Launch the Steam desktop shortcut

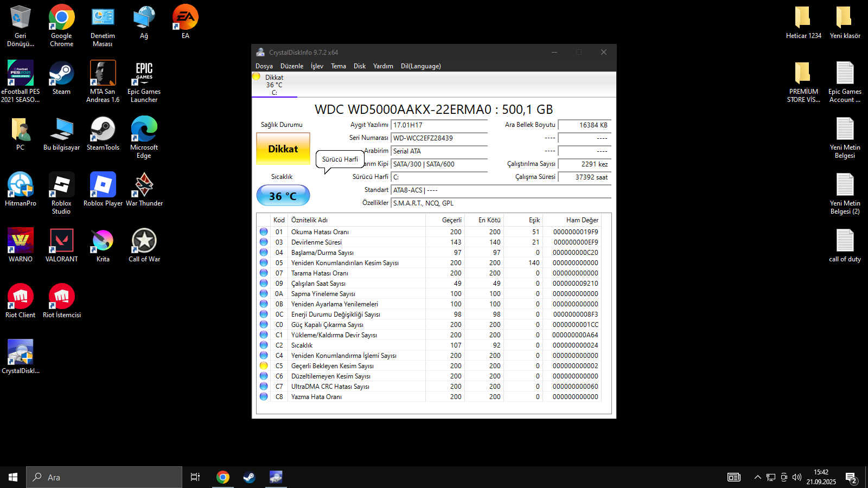[62, 78]
